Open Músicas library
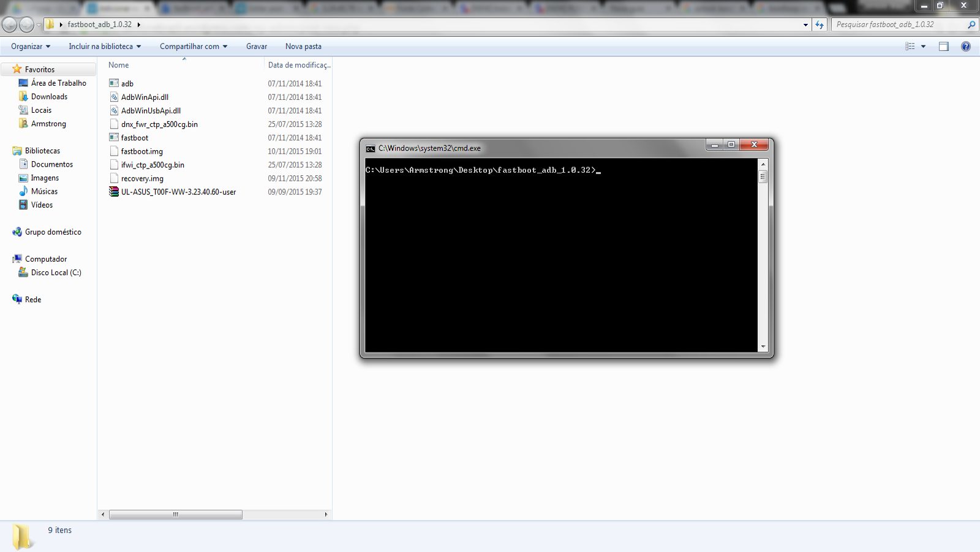Viewport: 980px width, 552px height. (x=44, y=191)
